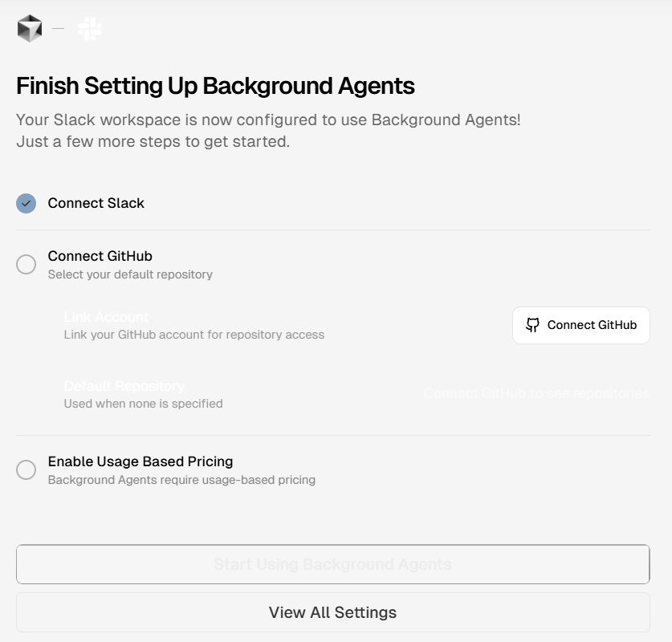Click the Connect GitHub step heading
672x642 pixels.
[99, 256]
